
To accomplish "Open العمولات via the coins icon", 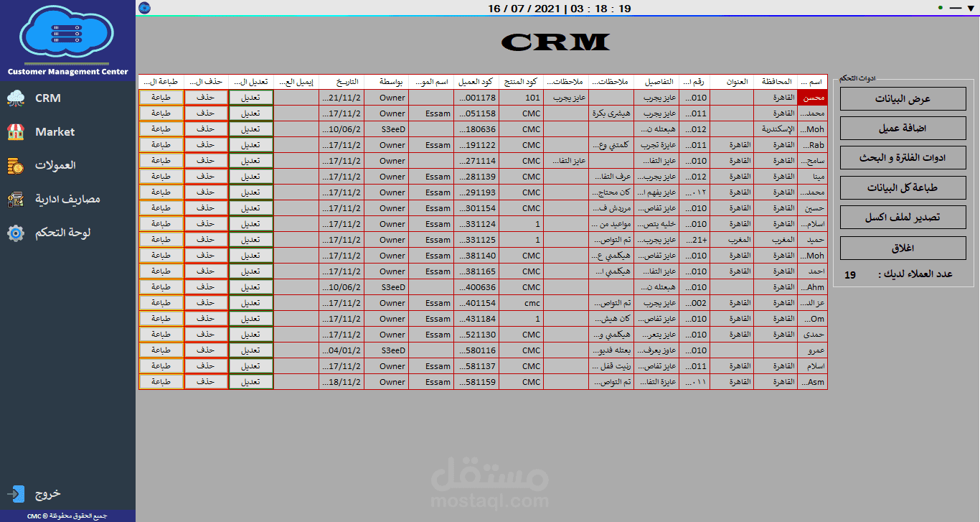I will [16, 165].
